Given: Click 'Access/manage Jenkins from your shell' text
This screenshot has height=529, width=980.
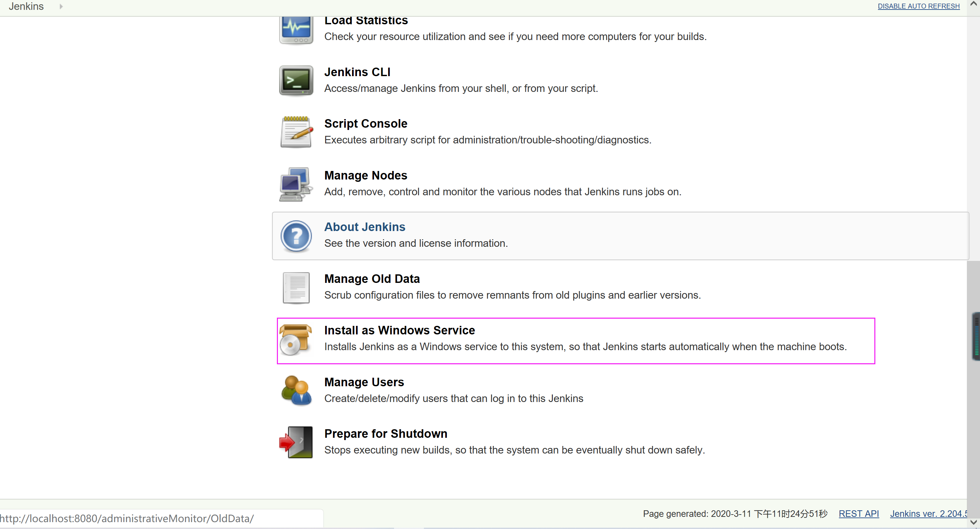Looking at the screenshot, I should pyautogui.click(x=461, y=88).
